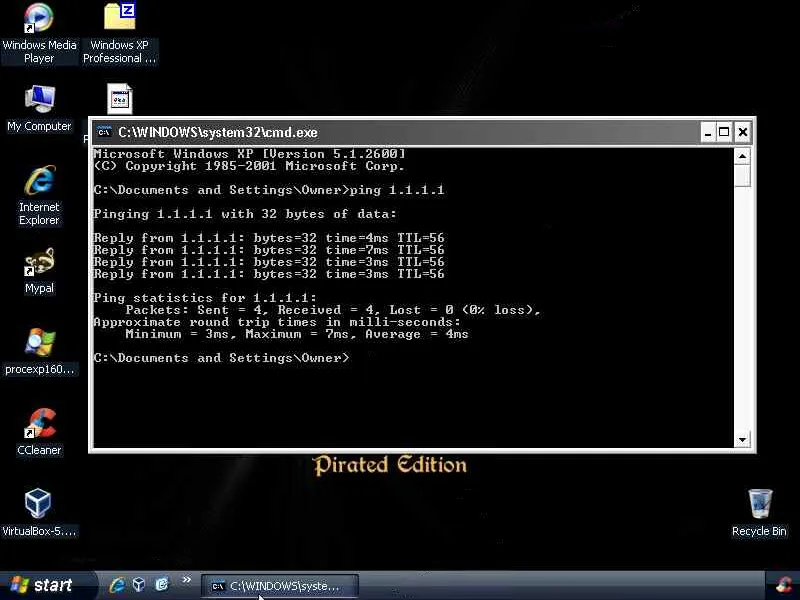Open procexp160 desktop icon
The width and height of the screenshot is (800, 600).
[x=39, y=352]
